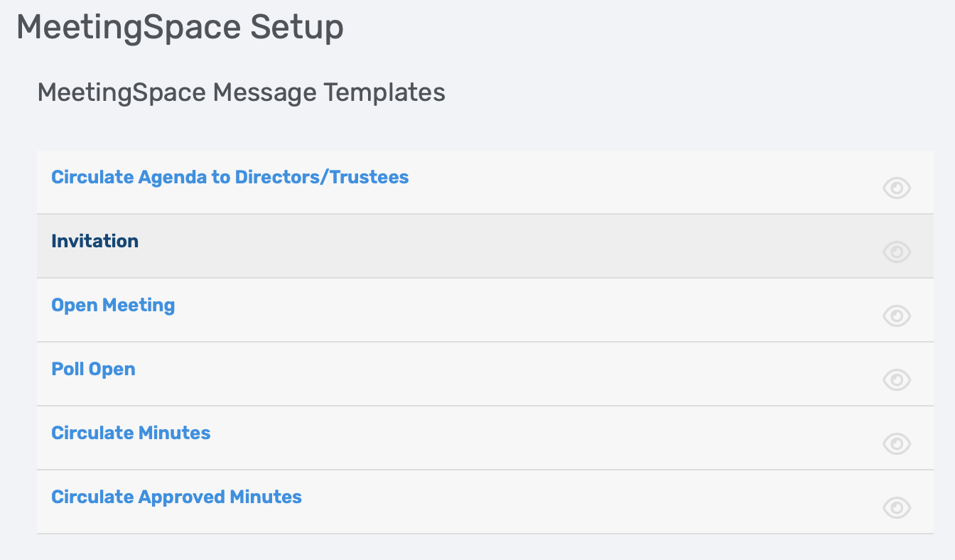955x560 pixels.
Task: Select the Invitation template link
Action: pos(95,241)
